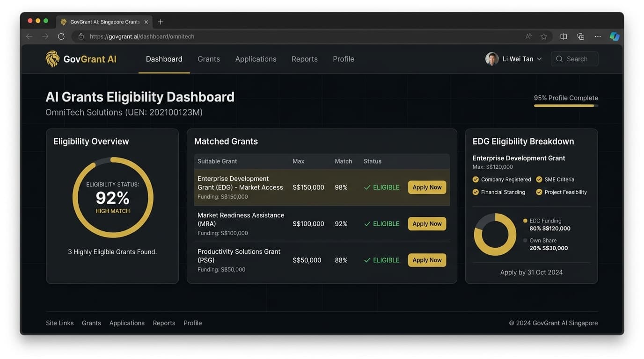Image resolution: width=644 pixels, height=359 pixels.
Task: Open browser settings and more menu
Action: coord(598,36)
